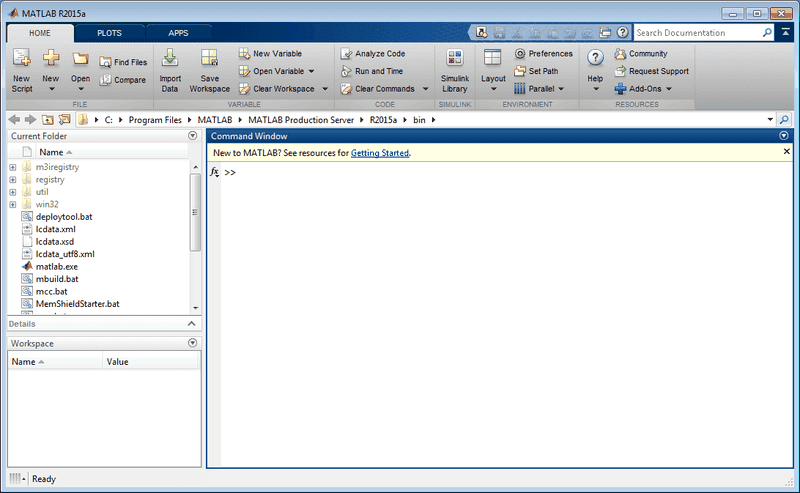Click Run and Time
Screen dimensions: 800x493
(372, 71)
